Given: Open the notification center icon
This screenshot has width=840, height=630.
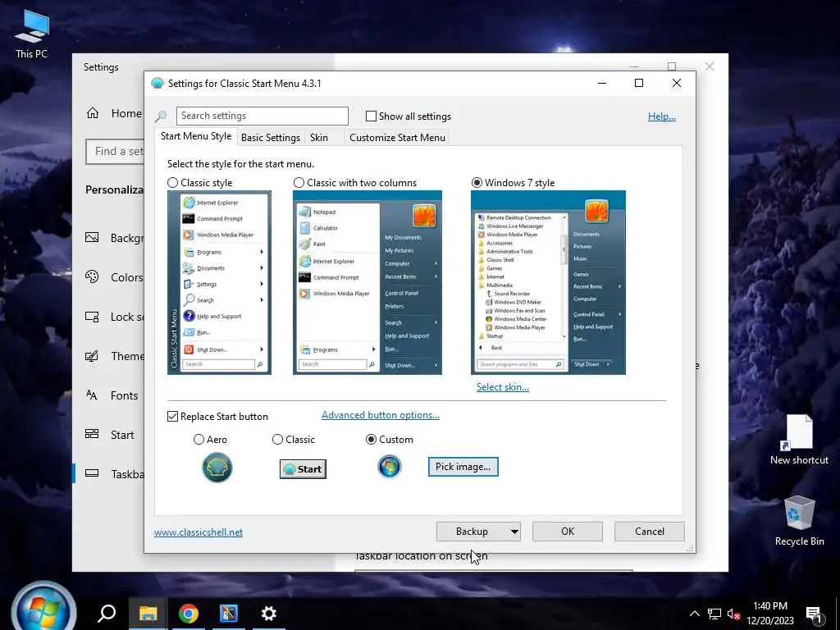Looking at the screenshot, I should [814, 614].
